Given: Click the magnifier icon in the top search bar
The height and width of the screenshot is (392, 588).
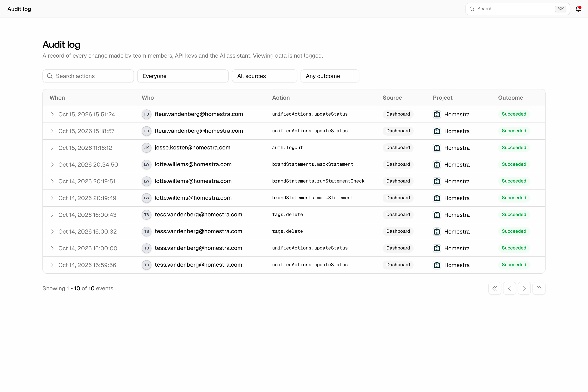Looking at the screenshot, I should [x=472, y=9].
